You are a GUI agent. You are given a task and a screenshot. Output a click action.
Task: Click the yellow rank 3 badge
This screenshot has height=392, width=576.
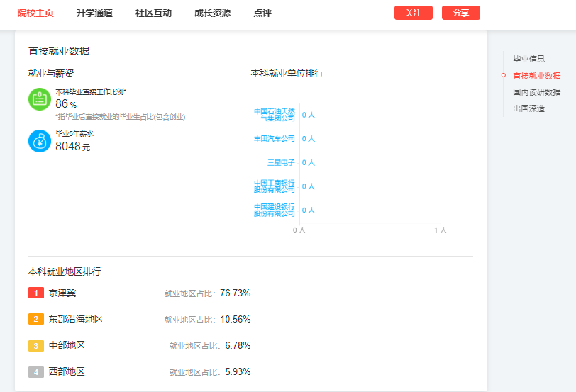tap(36, 346)
